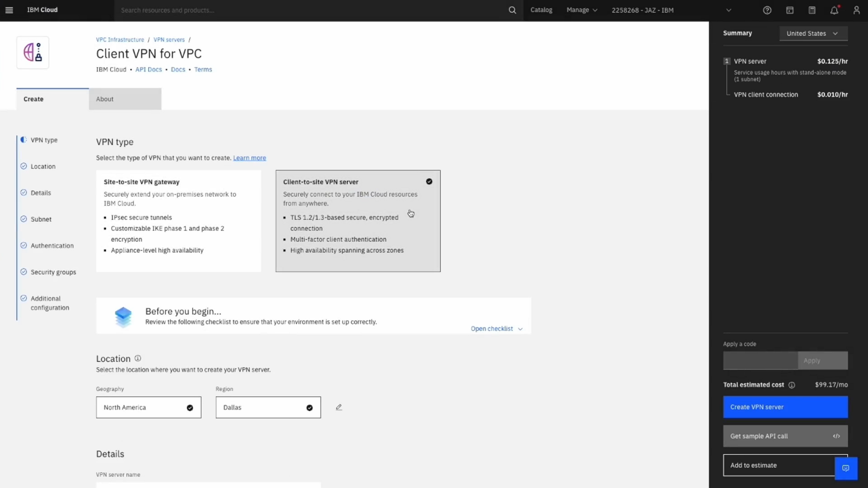Viewport: 868px width, 488px height.
Task: Jump to Security groups step in side navigation
Action: [53, 272]
